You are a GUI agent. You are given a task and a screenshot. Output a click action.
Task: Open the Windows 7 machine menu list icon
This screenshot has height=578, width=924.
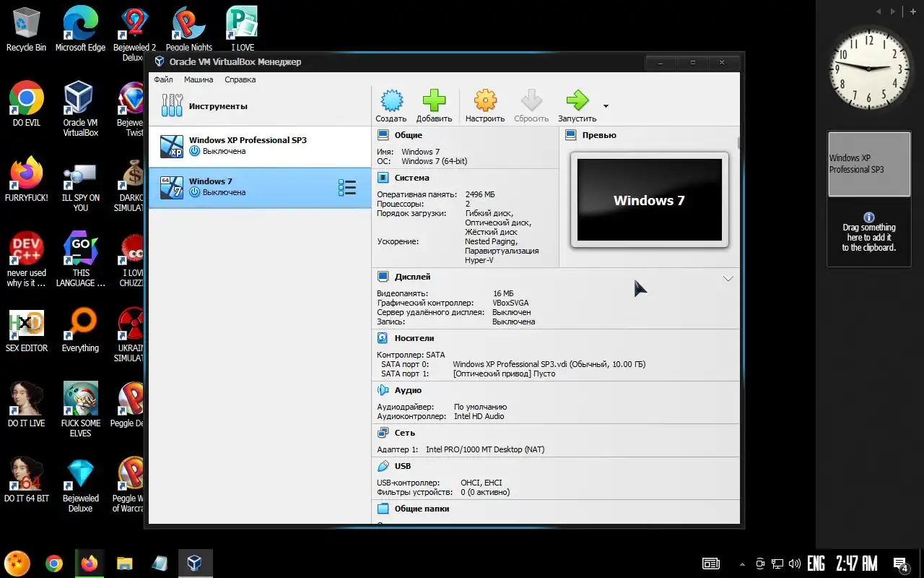point(347,188)
